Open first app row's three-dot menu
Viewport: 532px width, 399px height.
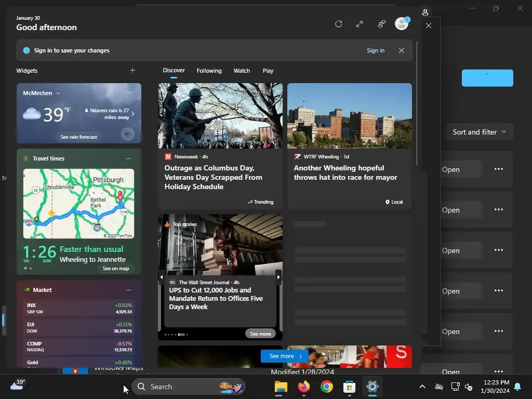498,169
